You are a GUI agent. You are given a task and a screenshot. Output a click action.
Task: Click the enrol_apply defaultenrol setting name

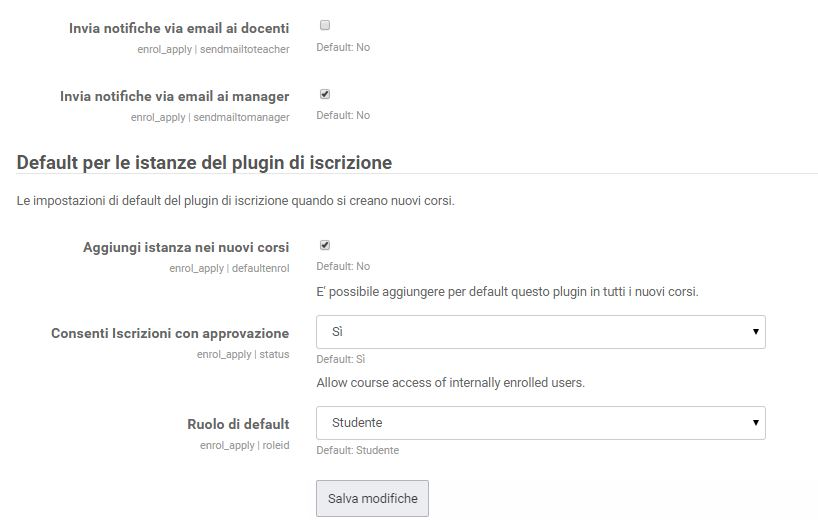click(x=229, y=268)
